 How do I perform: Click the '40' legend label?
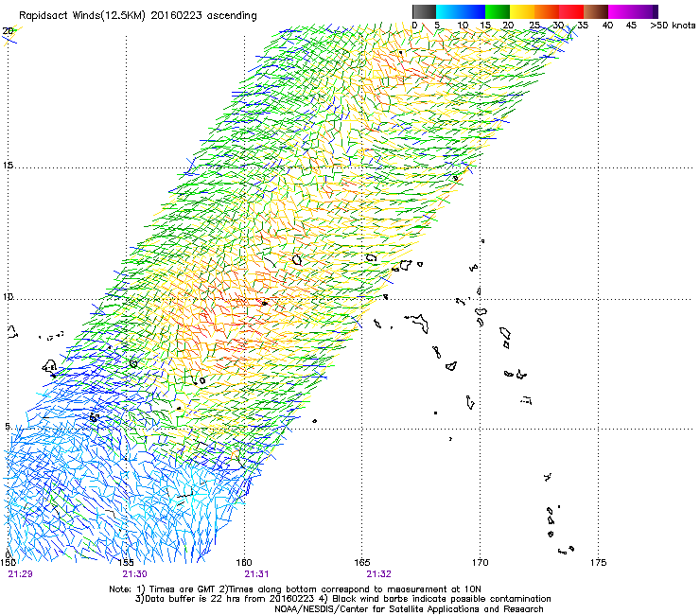pos(607,25)
